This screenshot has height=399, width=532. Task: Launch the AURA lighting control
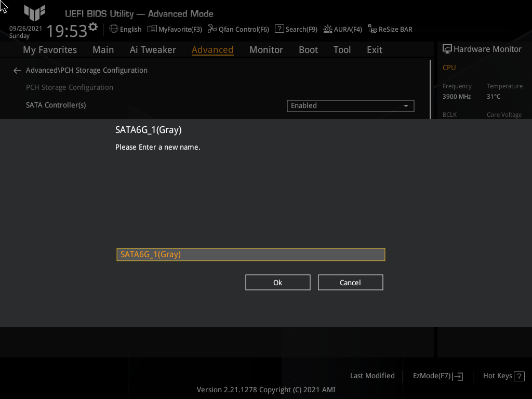342,29
